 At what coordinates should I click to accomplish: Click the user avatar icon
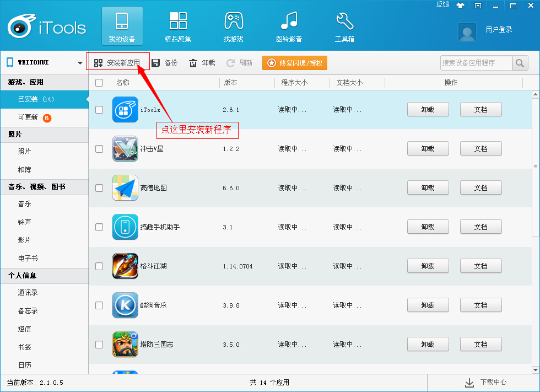click(467, 32)
